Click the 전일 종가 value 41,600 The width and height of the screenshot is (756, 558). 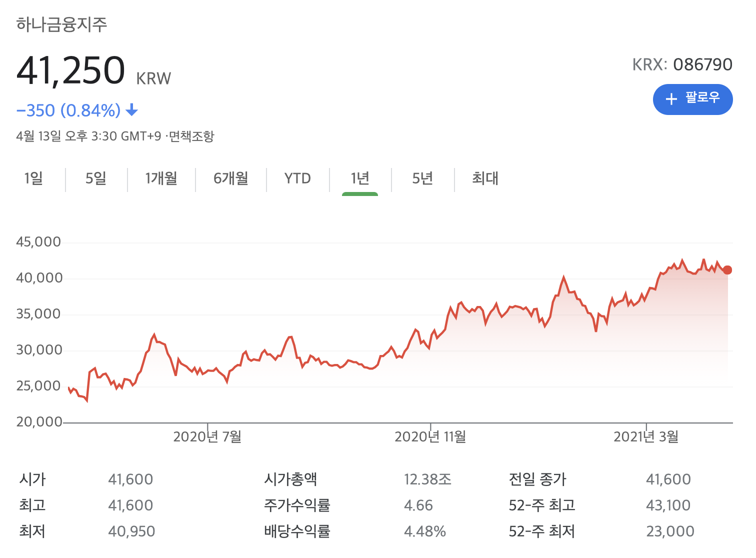click(668, 479)
